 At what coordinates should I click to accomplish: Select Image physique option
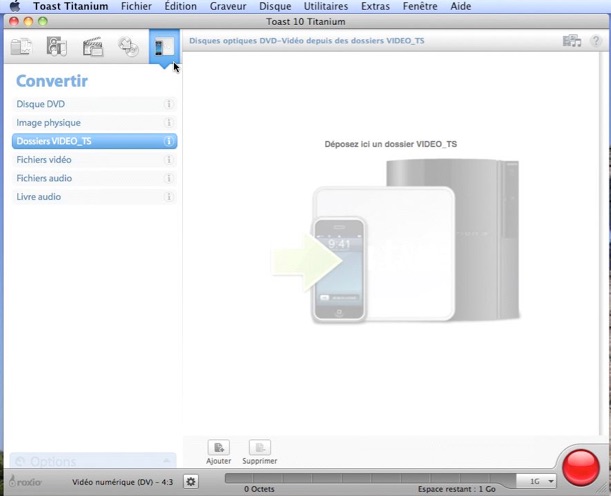[x=94, y=123]
